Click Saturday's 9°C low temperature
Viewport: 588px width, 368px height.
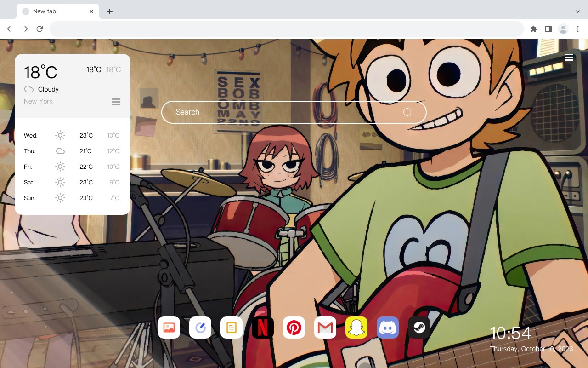pyautogui.click(x=114, y=182)
